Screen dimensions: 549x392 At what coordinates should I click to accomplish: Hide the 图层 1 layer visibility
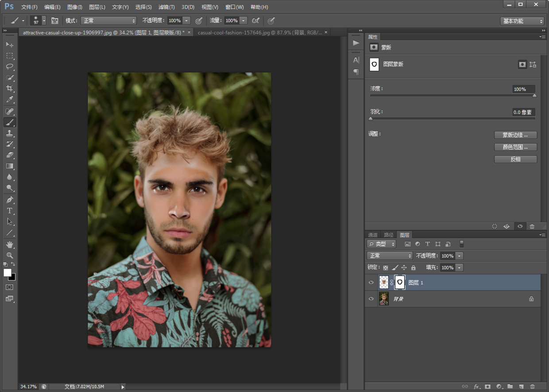371,283
